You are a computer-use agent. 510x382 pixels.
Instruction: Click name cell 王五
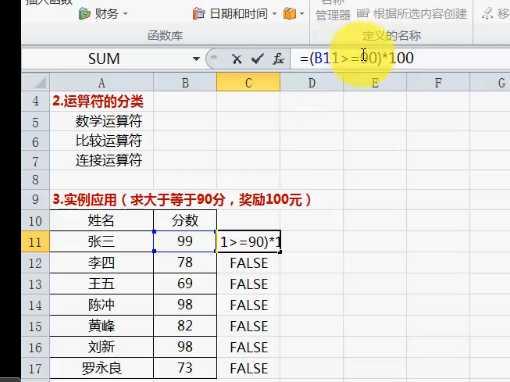(101, 284)
